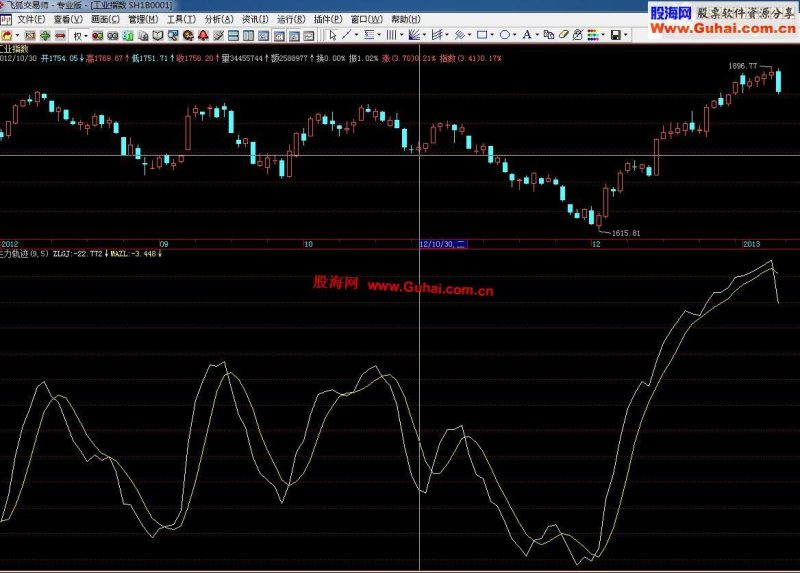
Task: Click the gray double circle icon
Action: (113, 35)
